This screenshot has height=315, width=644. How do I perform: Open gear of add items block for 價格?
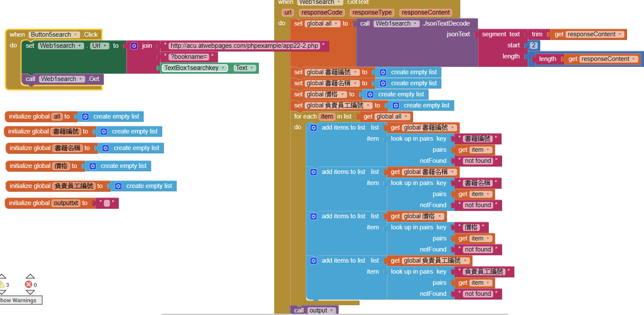click(x=313, y=216)
